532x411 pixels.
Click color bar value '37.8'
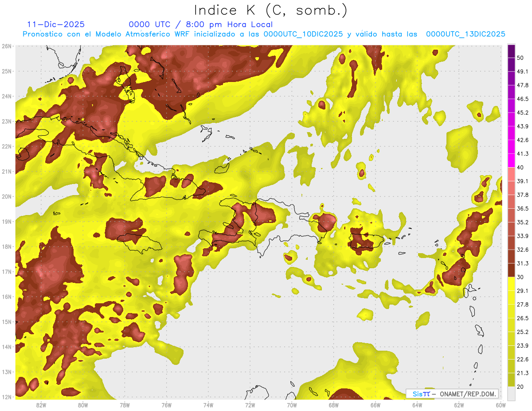(522, 195)
